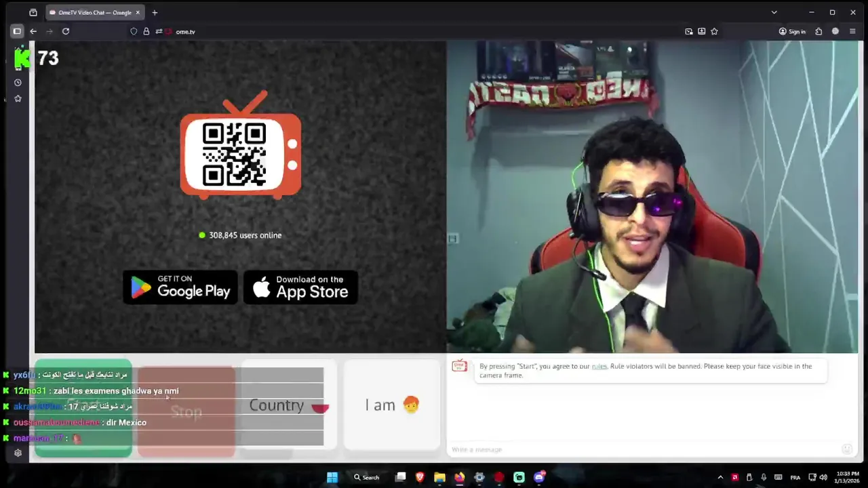868x488 pixels.
Task: Open Windows taskbar Search box
Action: [x=367, y=477]
